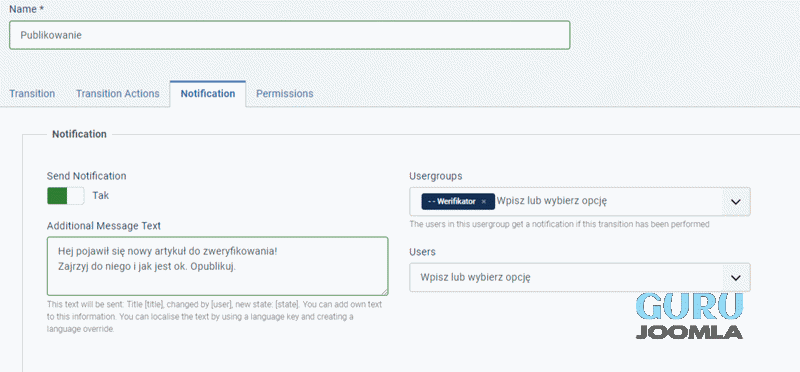This screenshot has width=800, height=372.
Task: Go to the Permissions tab
Action: coord(285,94)
